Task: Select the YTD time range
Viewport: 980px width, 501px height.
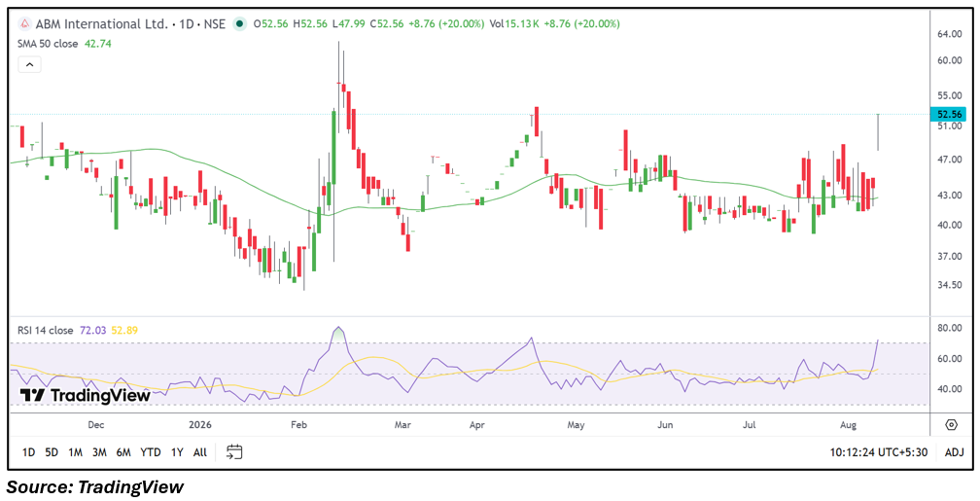Action: [x=150, y=452]
